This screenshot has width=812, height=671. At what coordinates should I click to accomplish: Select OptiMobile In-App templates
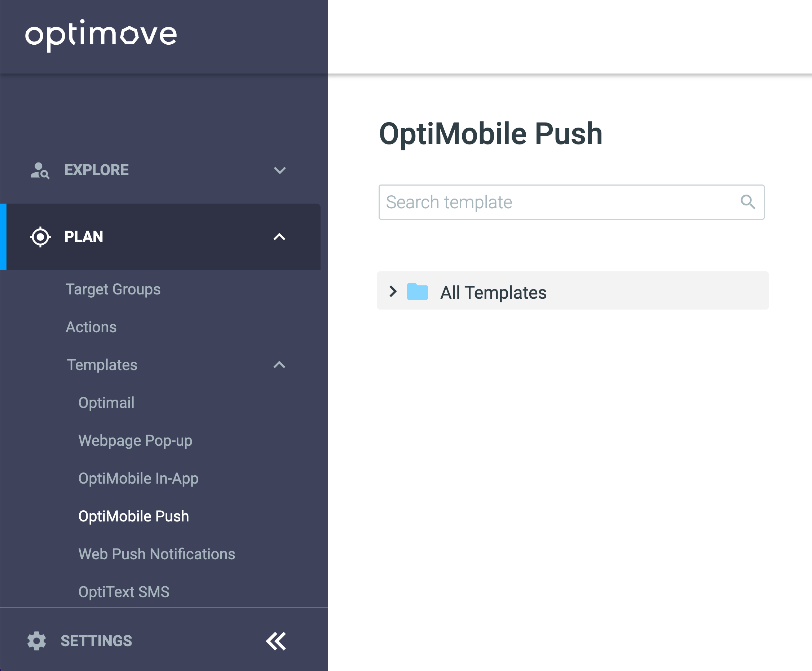pyautogui.click(x=138, y=479)
